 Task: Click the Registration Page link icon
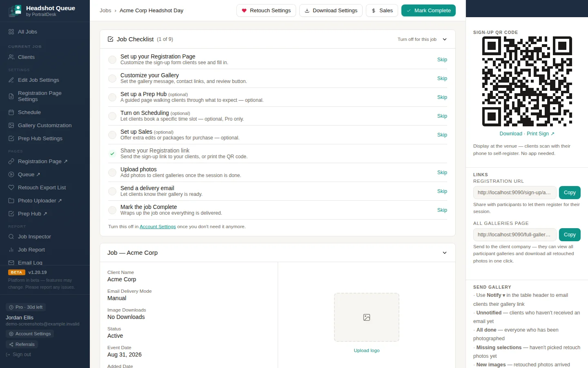(11, 162)
